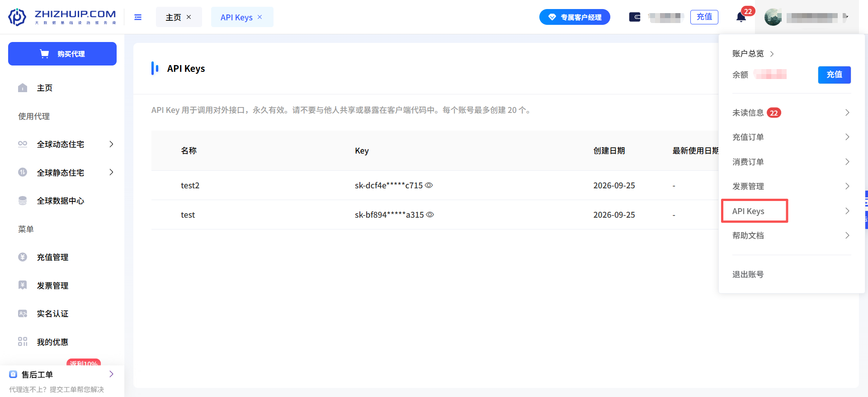Switch to the 主页 tab
Viewport: 868px width, 397px height.
point(173,17)
